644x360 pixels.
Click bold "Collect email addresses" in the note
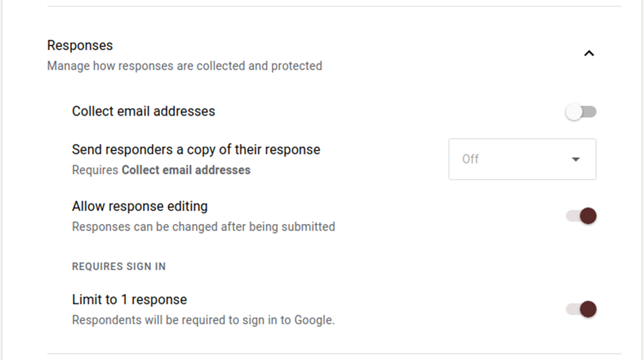186,170
